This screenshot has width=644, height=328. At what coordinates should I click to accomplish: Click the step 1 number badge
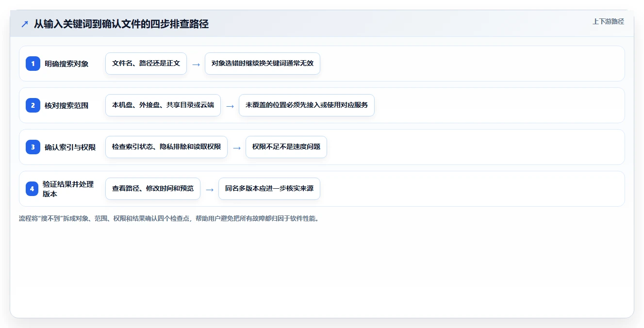[33, 64]
